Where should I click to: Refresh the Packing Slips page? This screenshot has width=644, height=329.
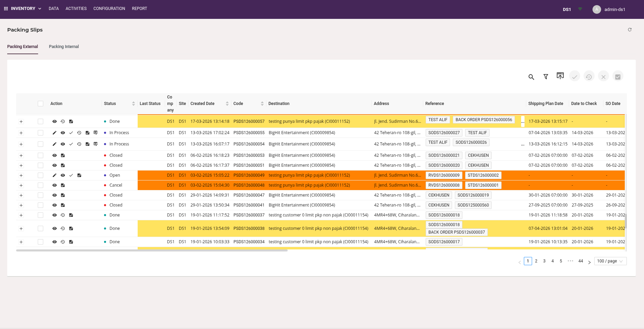(630, 30)
